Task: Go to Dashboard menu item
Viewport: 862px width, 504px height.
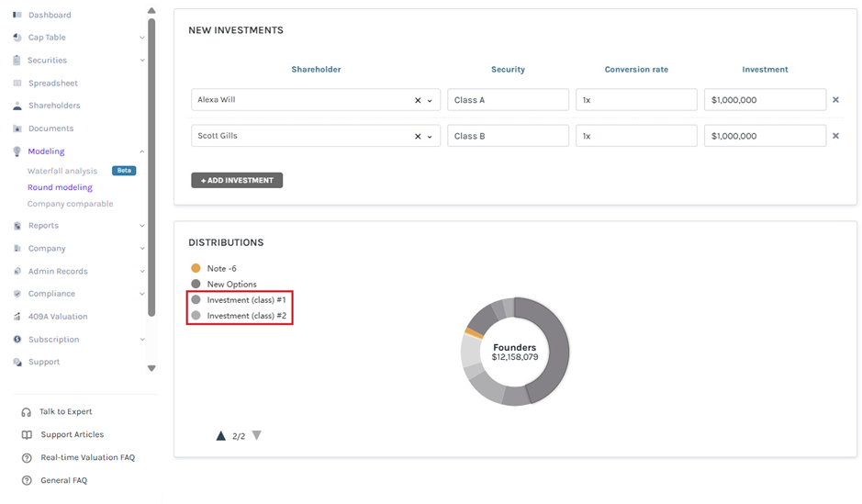Action: [50, 15]
